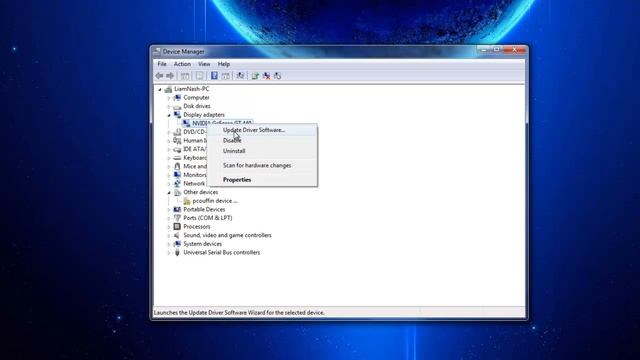Click the Portable Devices category icon

177,209
